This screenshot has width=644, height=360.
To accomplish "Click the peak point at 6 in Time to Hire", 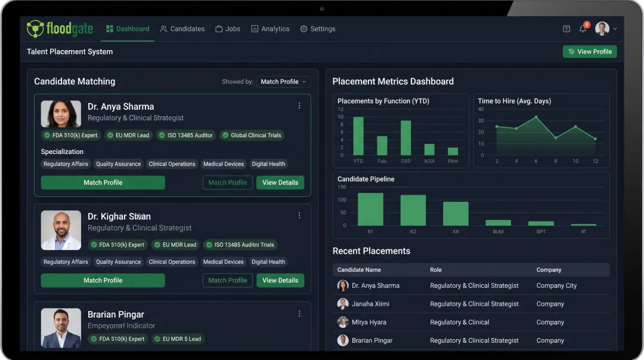I will click(x=536, y=117).
